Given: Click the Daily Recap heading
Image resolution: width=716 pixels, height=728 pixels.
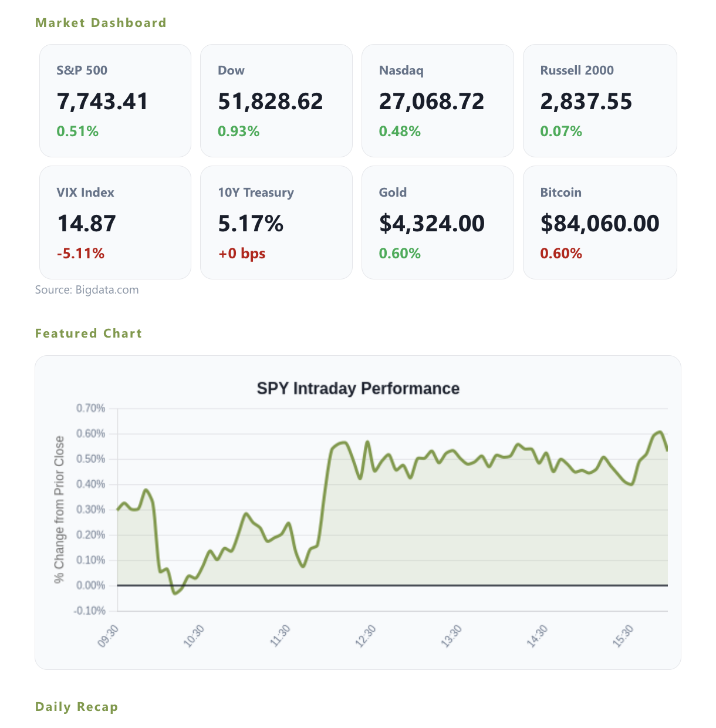Looking at the screenshot, I should 76,707.
